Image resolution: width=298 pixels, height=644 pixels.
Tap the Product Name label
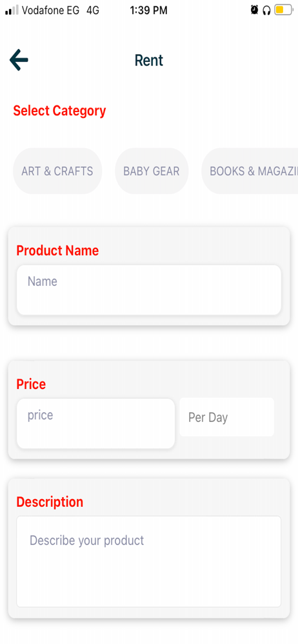(x=57, y=250)
